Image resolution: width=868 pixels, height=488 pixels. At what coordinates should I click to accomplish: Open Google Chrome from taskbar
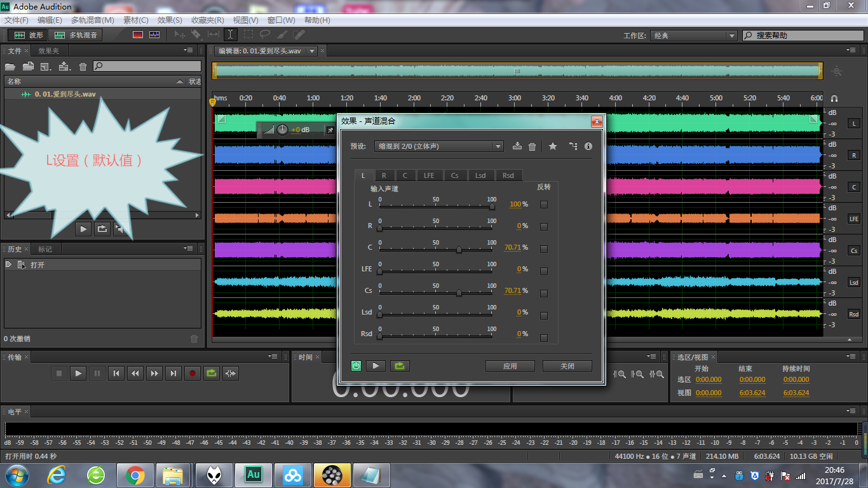pyautogui.click(x=135, y=475)
